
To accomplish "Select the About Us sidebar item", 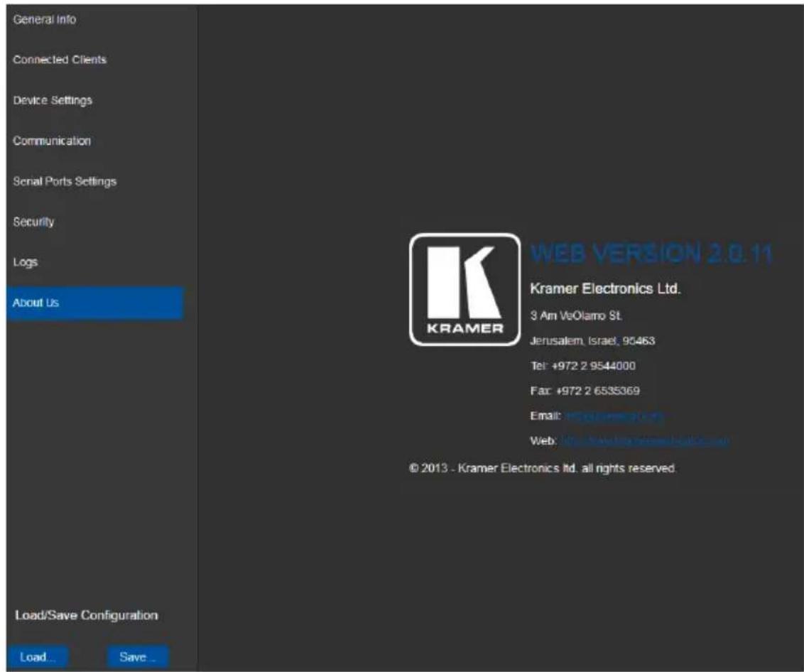I will [x=95, y=303].
